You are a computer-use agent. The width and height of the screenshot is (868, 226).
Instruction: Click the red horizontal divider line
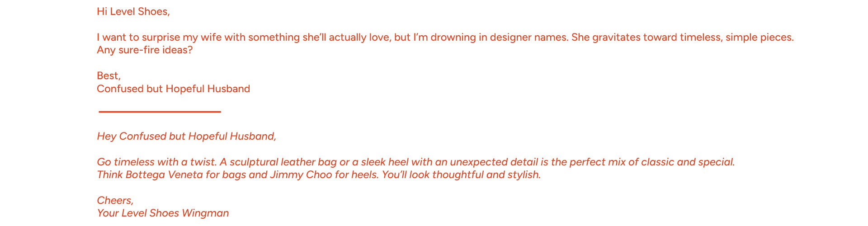click(160, 112)
